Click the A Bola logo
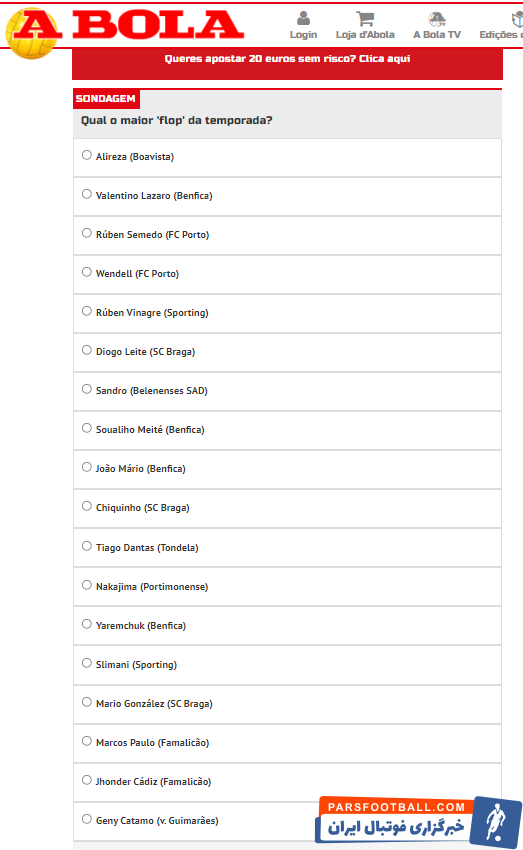The height and width of the screenshot is (850, 523). (x=125, y=30)
